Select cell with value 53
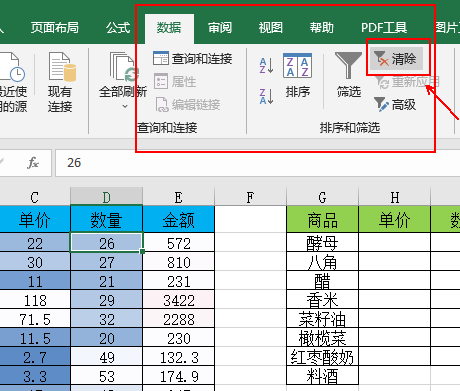460x391 pixels. 107,376
